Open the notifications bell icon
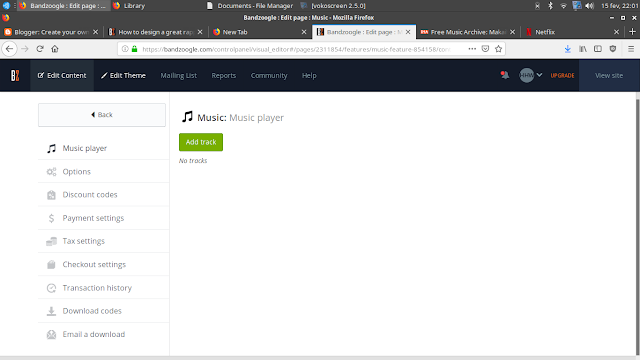 click(x=505, y=75)
